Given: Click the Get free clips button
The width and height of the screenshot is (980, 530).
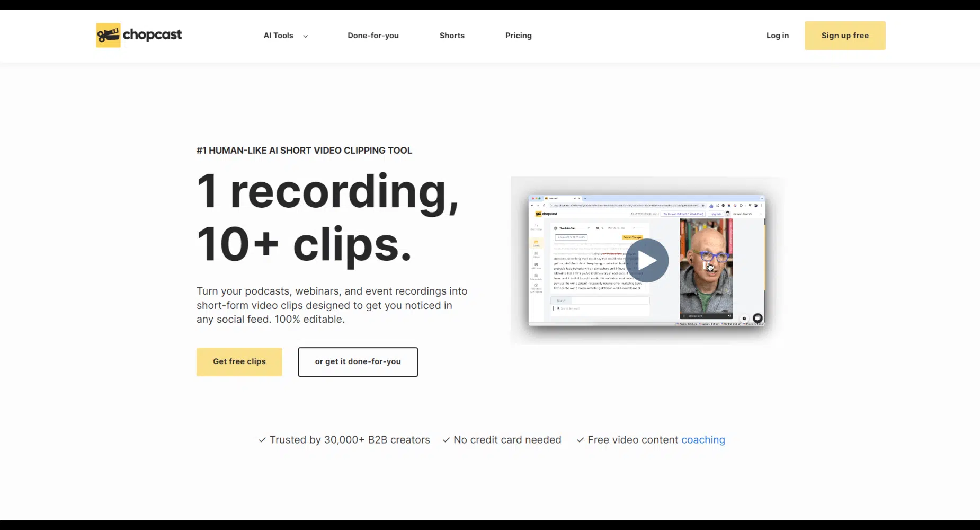Looking at the screenshot, I should [239, 361].
